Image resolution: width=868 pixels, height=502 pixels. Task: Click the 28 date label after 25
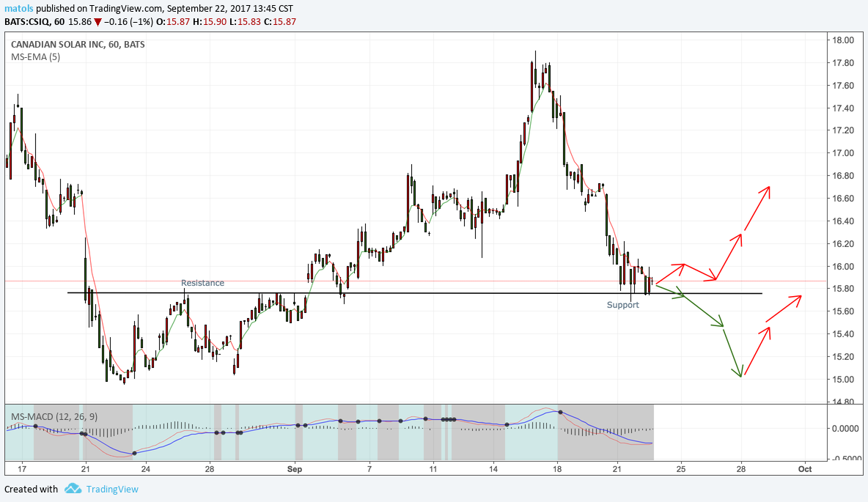741,469
